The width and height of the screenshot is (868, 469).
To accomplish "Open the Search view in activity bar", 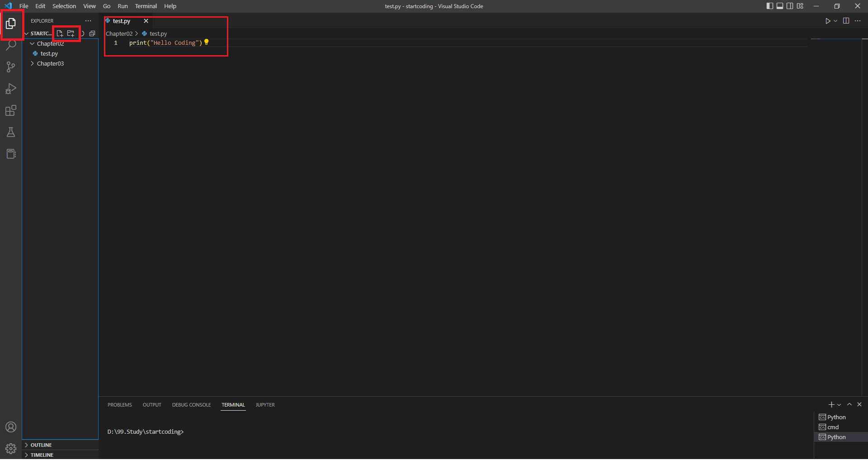I will pyautogui.click(x=11, y=45).
